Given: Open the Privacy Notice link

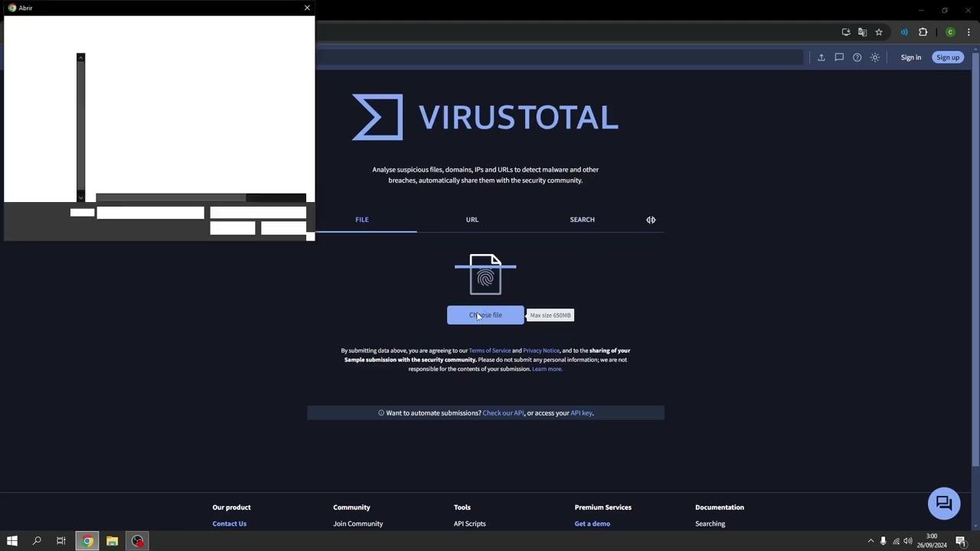Looking at the screenshot, I should (x=541, y=350).
